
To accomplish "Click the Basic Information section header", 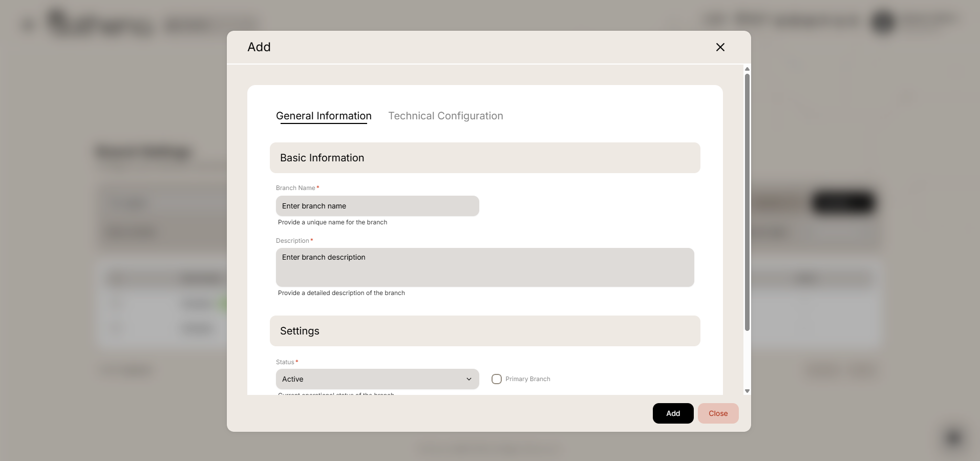I will pyautogui.click(x=484, y=158).
